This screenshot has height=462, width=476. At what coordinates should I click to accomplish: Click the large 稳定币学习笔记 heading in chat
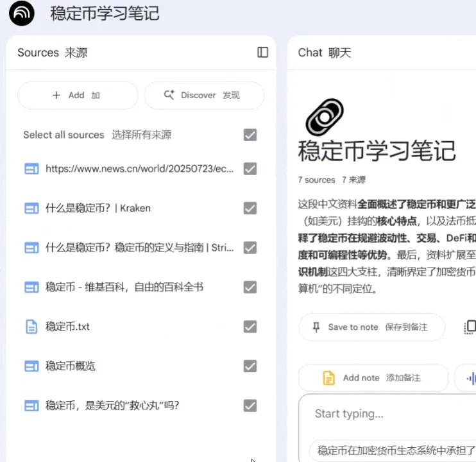(x=377, y=151)
